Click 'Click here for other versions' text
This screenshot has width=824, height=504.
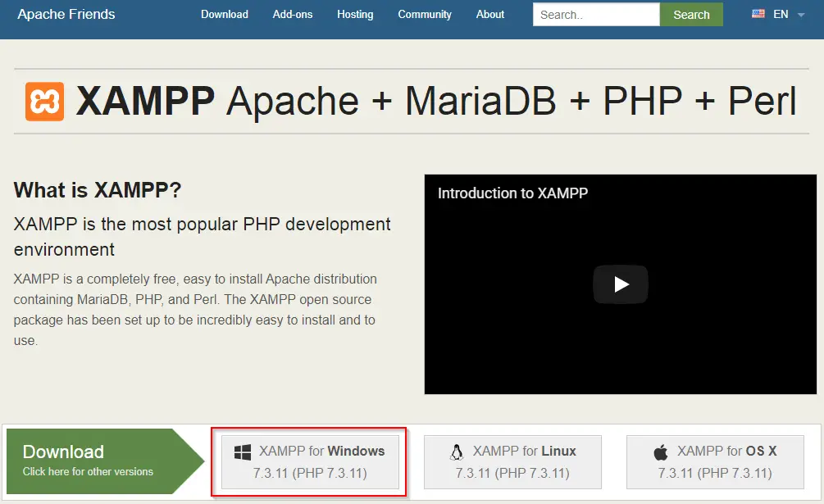pyautogui.click(x=88, y=471)
